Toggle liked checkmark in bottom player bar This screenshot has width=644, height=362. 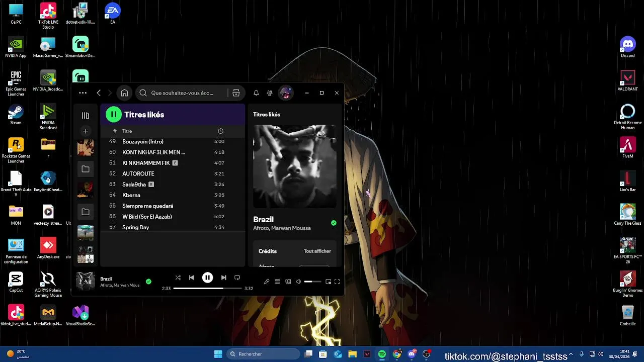pos(148,282)
